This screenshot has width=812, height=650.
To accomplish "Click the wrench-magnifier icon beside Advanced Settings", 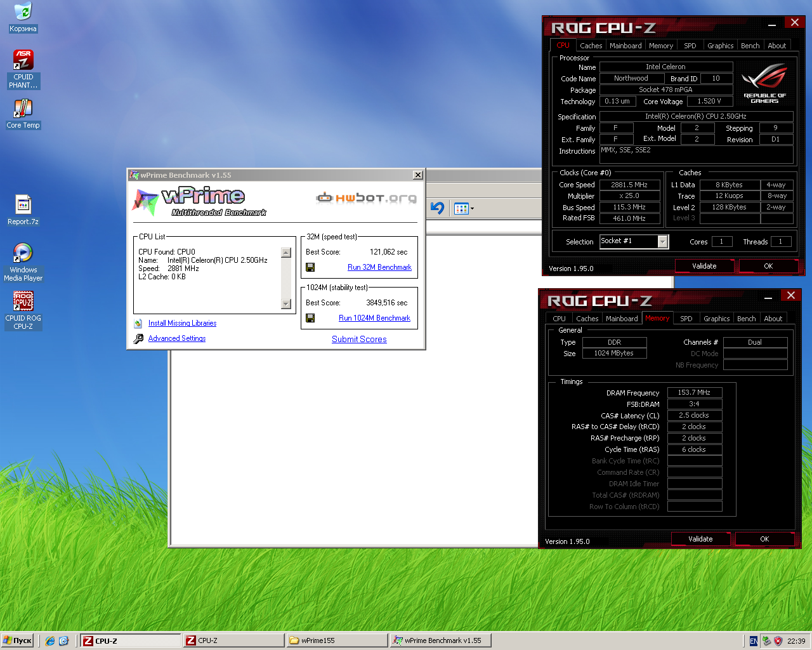I will (x=138, y=339).
